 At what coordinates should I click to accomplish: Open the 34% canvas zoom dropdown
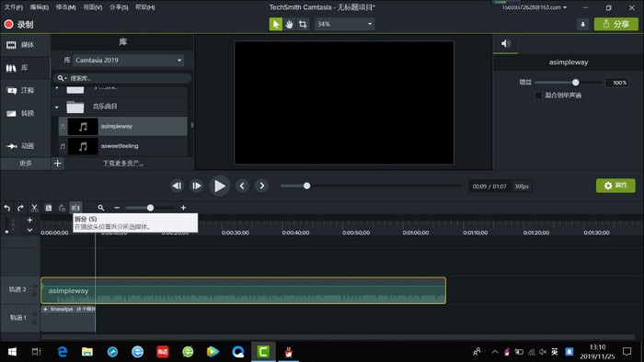[x=344, y=24]
